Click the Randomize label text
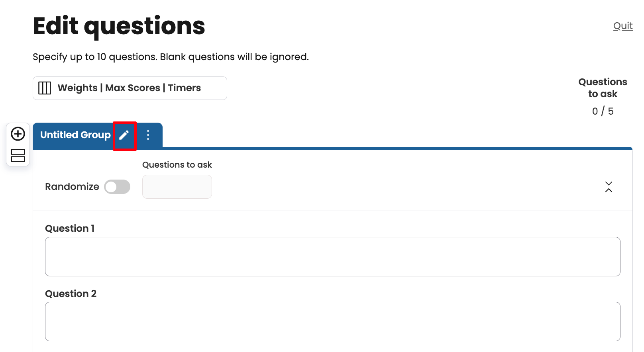644x352 pixels. point(72,187)
